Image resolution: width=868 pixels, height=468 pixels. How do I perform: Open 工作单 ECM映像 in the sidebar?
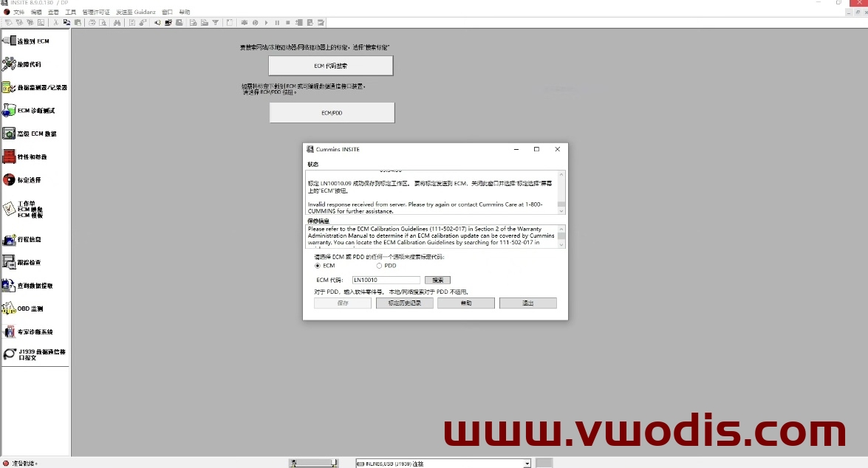coord(23,209)
